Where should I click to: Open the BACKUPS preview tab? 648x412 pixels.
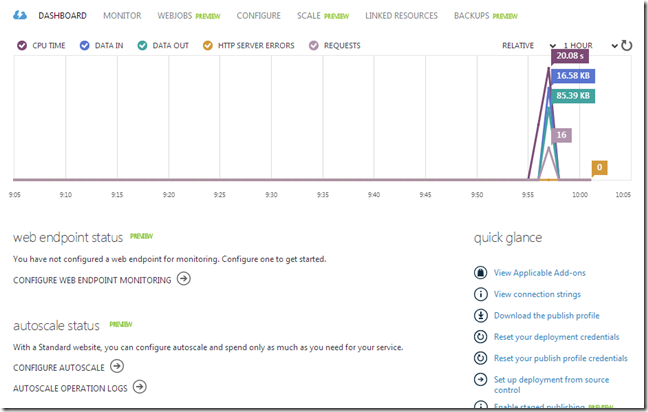(486, 16)
